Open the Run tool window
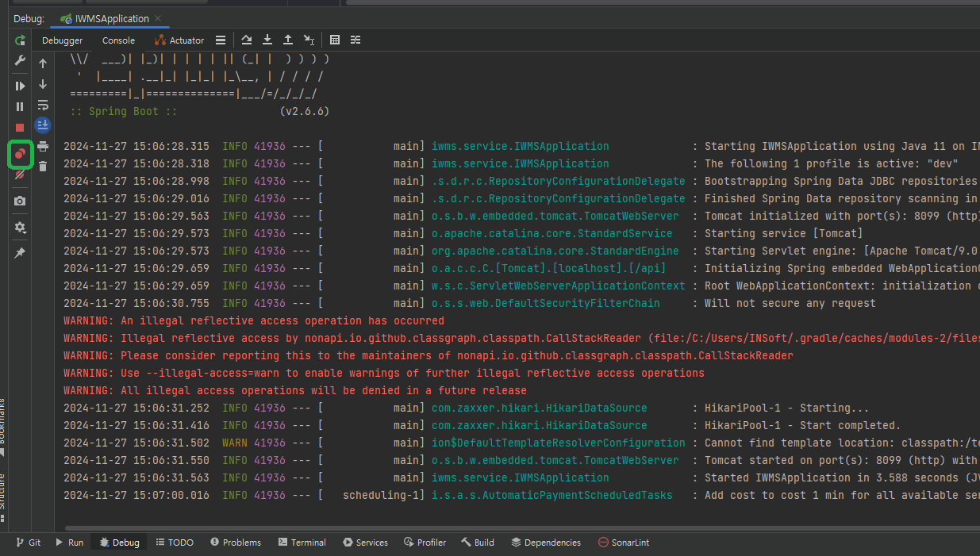This screenshot has width=980, height=556. (x=70, y=543)
